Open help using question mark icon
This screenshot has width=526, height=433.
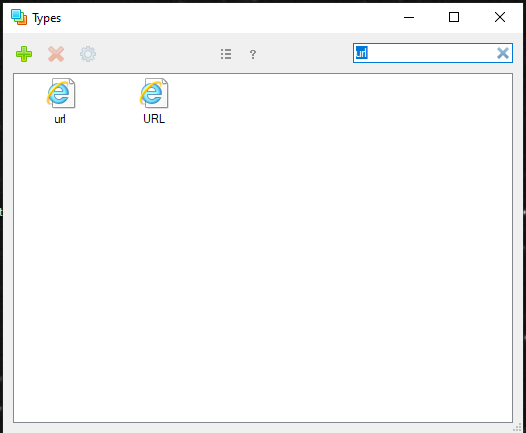click(x=253, y=54)
